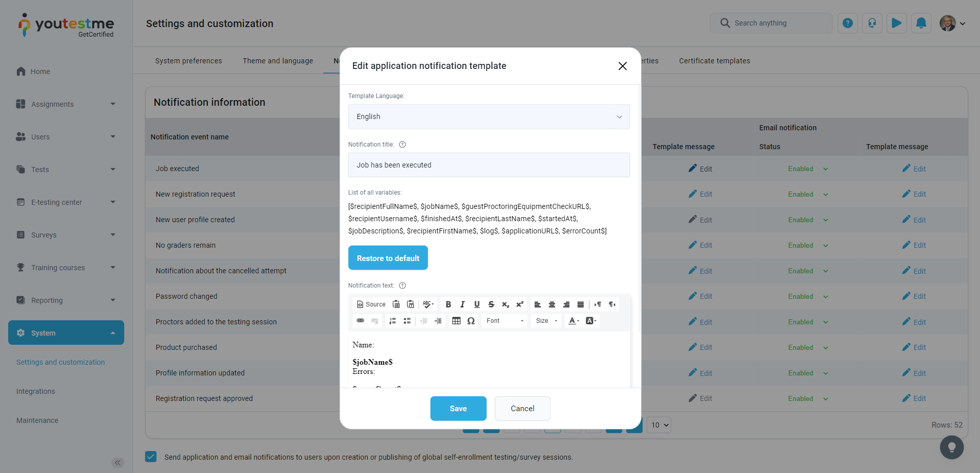Insert a table in notification text
This screenshot has width=980, height=473.
tap(457, 321)
